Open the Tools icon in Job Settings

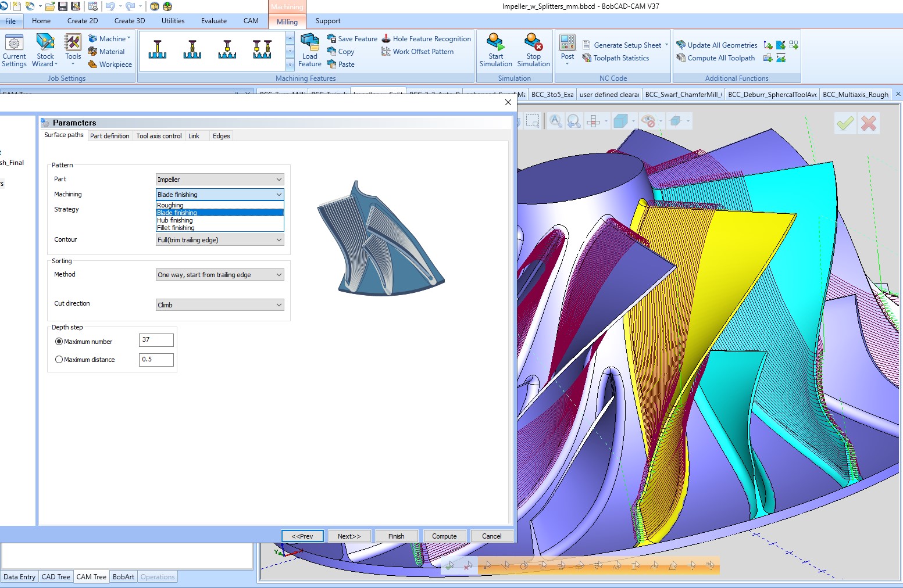coord(73,51)
